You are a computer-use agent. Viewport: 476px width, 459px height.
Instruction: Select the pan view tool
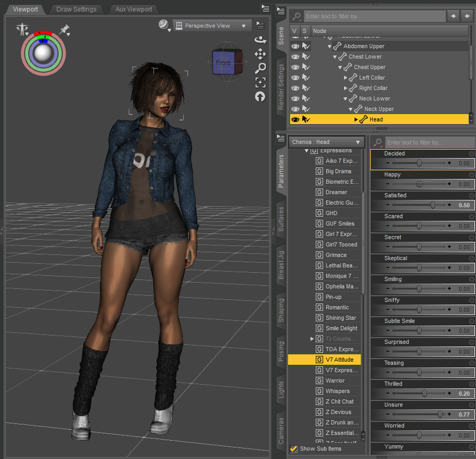click(260, 55)
